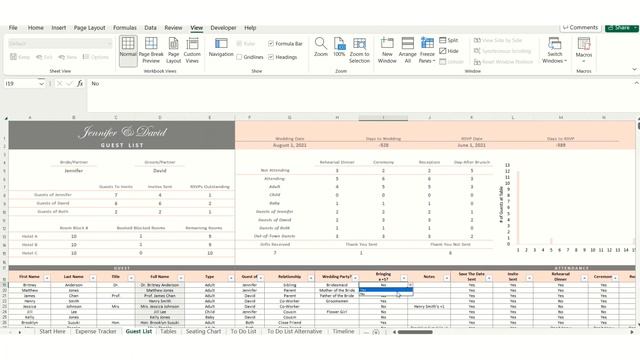Open a New Window
Screen dimensions: 640x360
point(387,50)
